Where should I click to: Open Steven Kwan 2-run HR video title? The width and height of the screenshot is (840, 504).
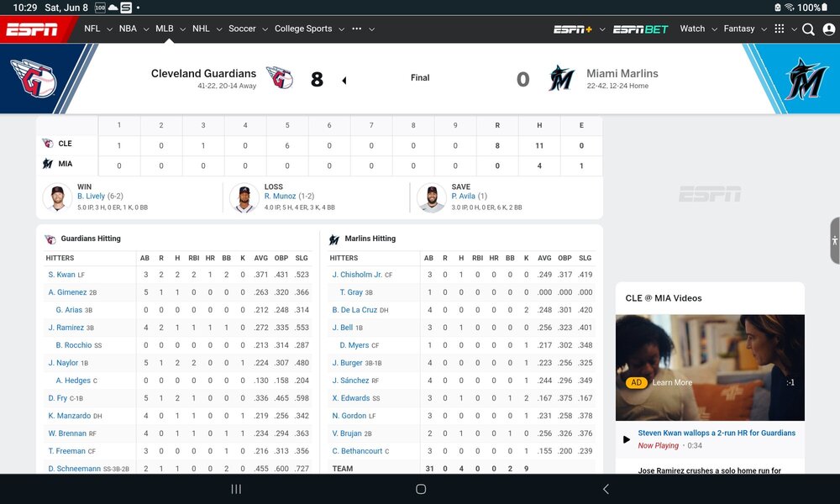point(717,433)
